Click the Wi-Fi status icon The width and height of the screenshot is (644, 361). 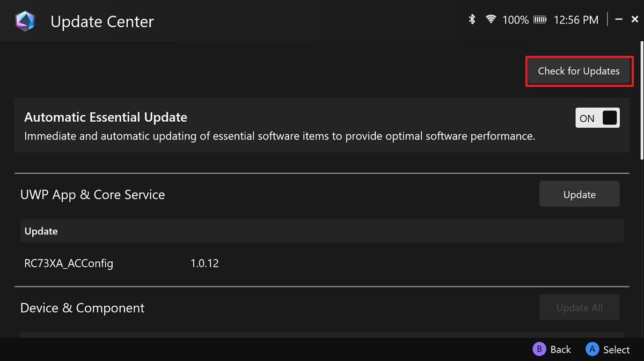(x=490, y=19)
